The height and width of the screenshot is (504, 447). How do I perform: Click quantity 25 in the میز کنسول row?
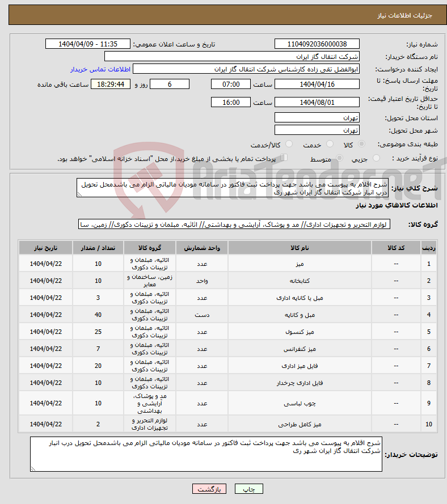tap(98, 332)
